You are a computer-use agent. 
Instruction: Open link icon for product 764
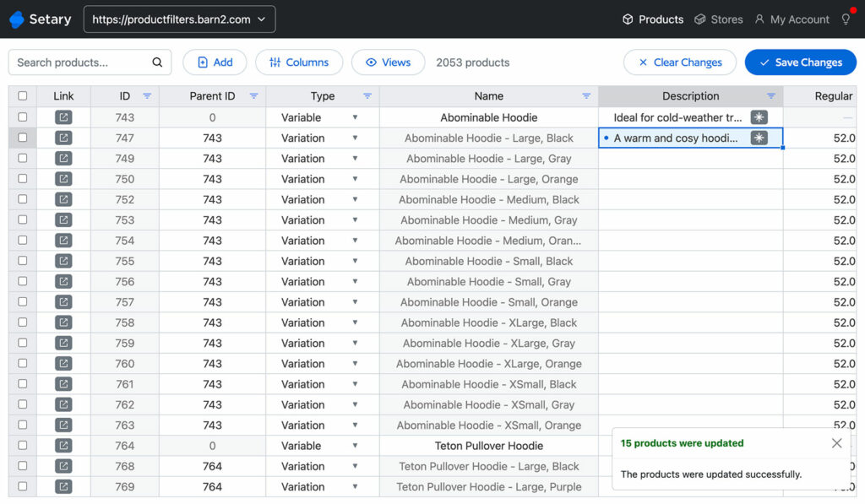pyautogui.click(x=63, y=446)
